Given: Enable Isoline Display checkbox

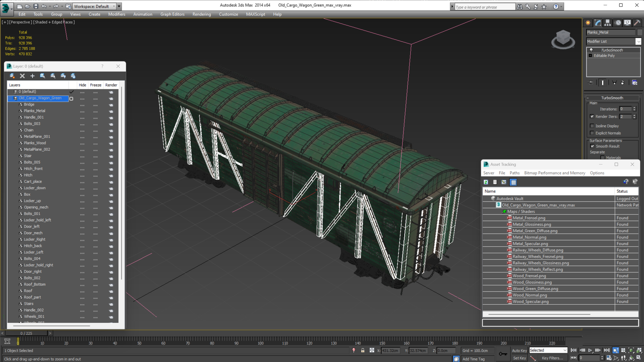Looking at the screenshot, I should pyautogui.click(x=592, y=126).
